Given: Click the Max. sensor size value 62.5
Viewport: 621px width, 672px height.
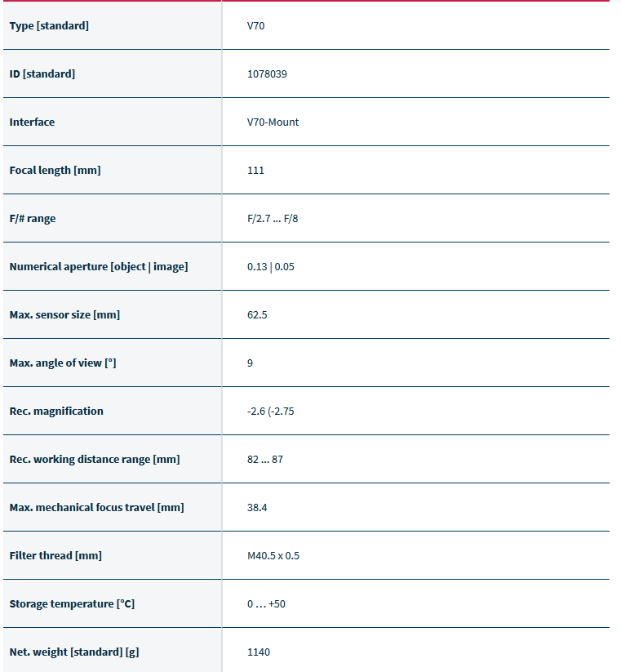Looking at the screenshot, I should pyautogui.click(x=257, y=314).
